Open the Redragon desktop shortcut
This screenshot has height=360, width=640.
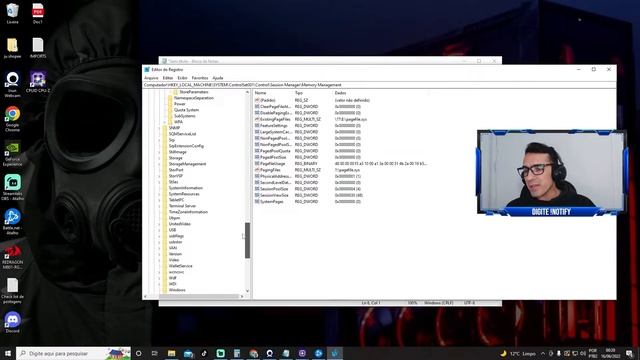[x=12, y=256]
